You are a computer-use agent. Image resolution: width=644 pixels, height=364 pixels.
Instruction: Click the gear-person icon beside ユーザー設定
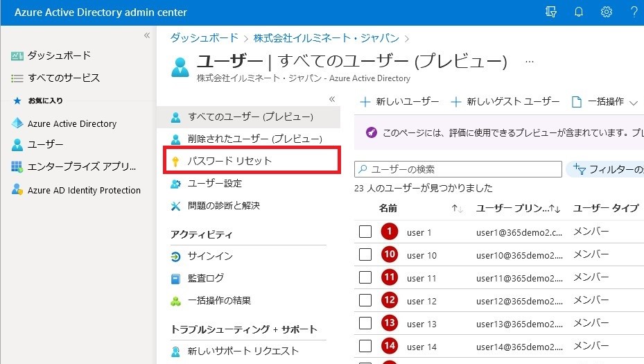click(x=175, y=184)
